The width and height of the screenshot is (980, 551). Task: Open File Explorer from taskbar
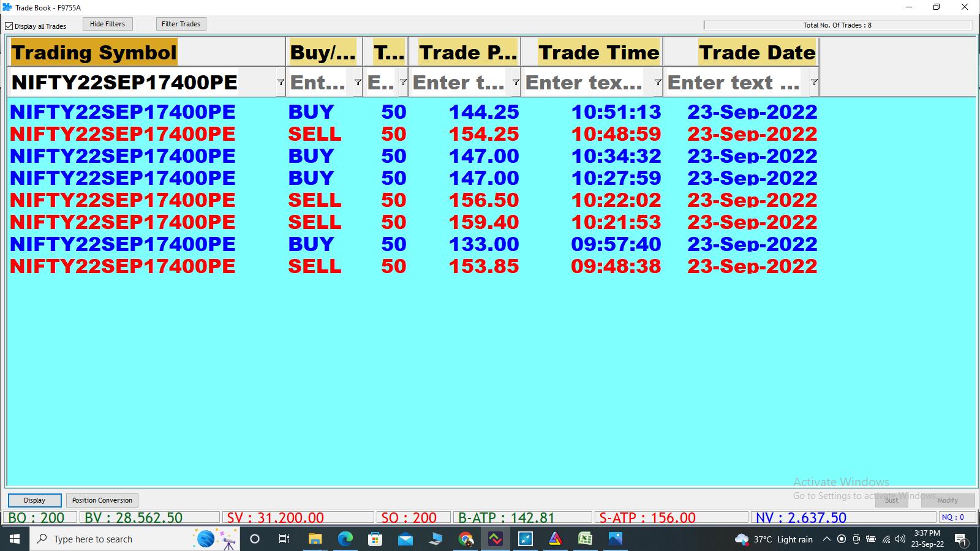(x=315, y=539)
